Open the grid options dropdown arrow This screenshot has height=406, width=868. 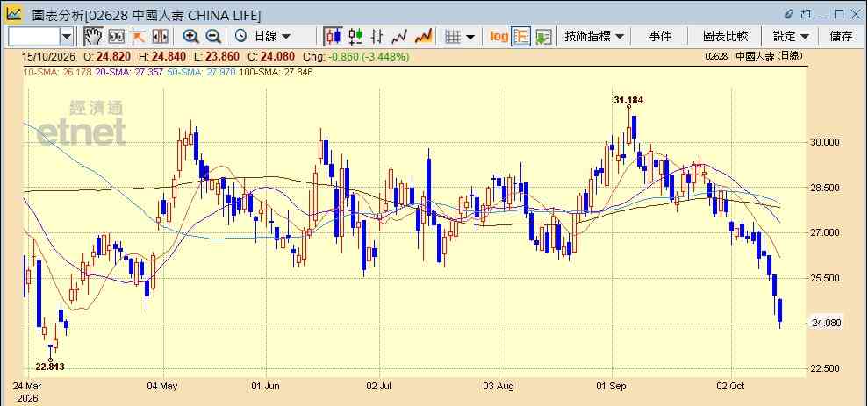(470, 37)
